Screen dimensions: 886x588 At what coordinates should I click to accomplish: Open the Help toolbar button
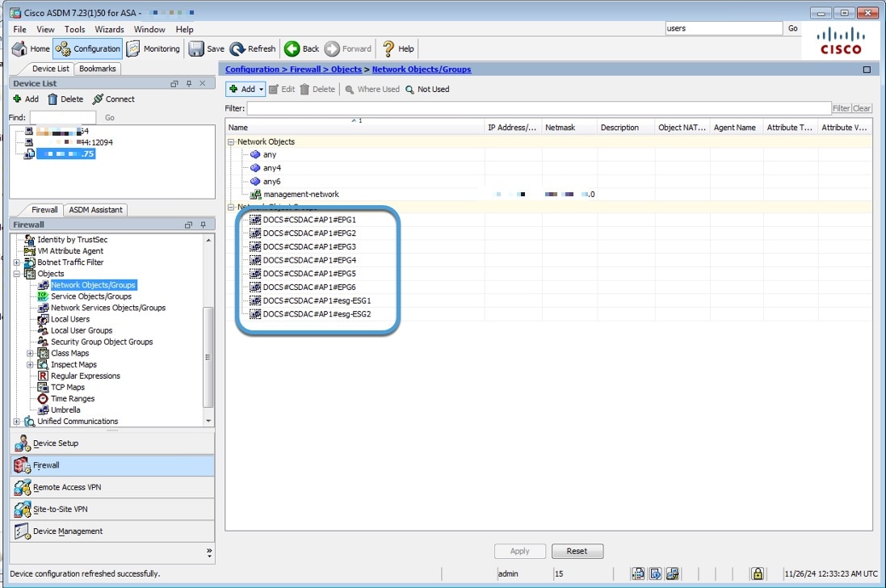click(398, 48)
